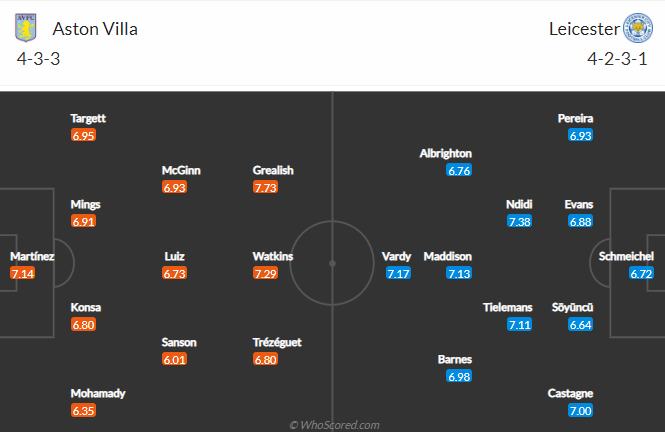Image resolution: width=665 pixels, height=432 pixels.
Task: Click the player name Tielemans
Action: click(x=509, y=307)
